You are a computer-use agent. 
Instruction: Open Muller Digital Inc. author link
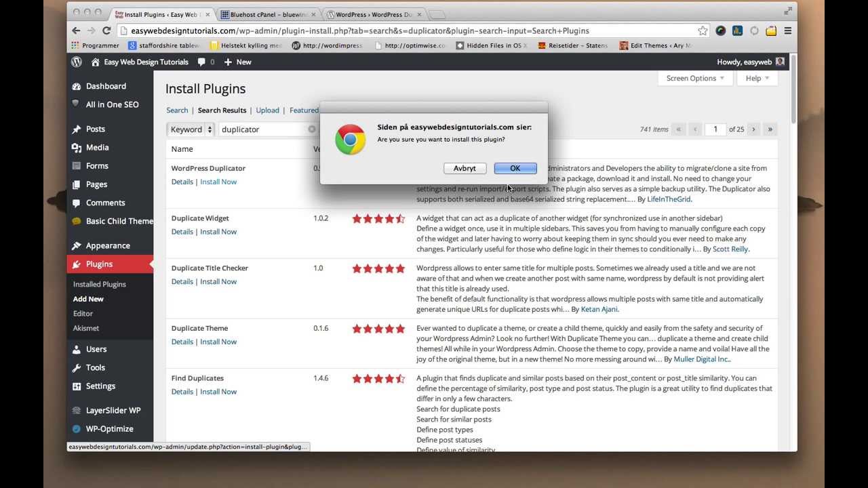coord(701,359)
